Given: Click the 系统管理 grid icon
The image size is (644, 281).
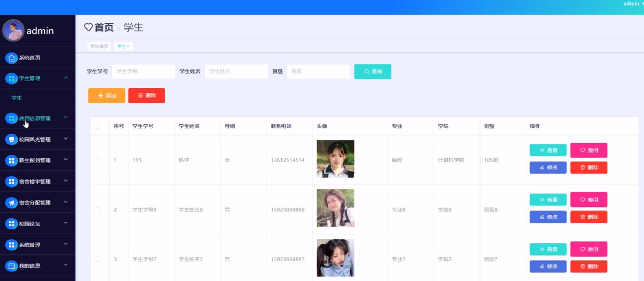Looking at the screenshot, I should coord(11,244).
